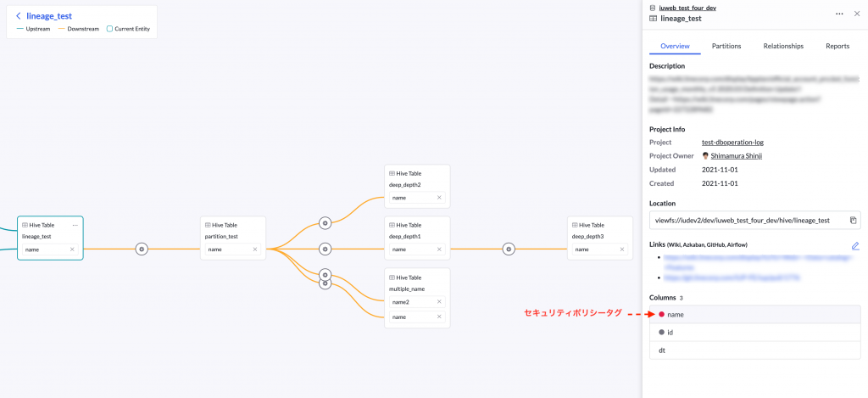This screenshot has width=868, height=398.
Task: Click process gear leading to deep_depth2
Action: pyautogui.click(x=325, y=223)
